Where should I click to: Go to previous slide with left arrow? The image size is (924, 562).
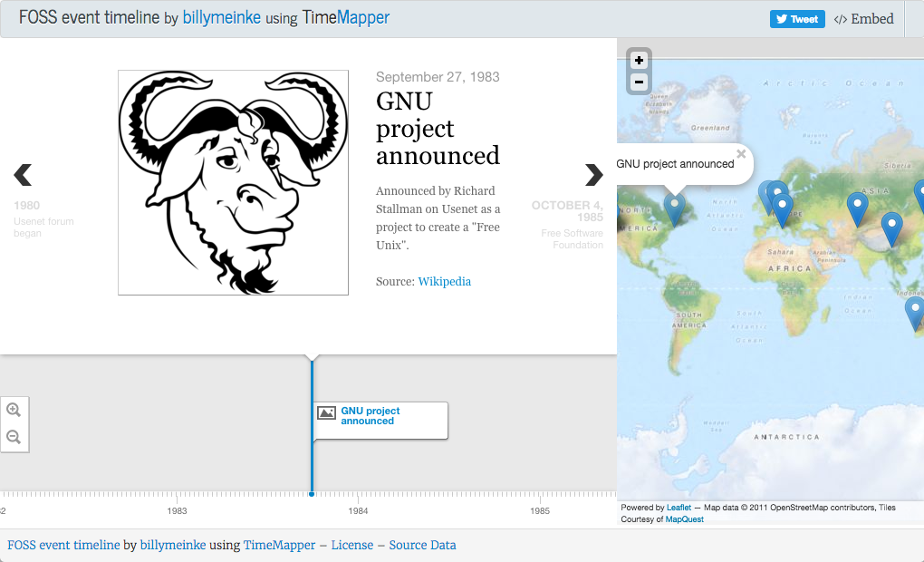23,174
